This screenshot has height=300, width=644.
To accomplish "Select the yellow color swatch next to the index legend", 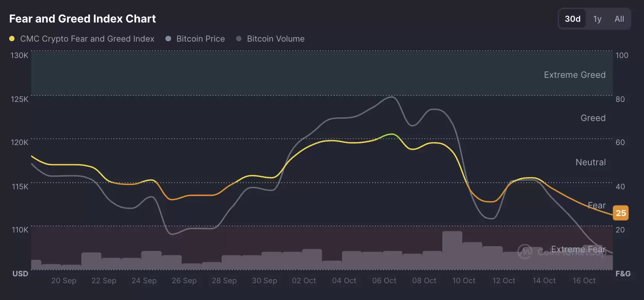I will [12, 39].
